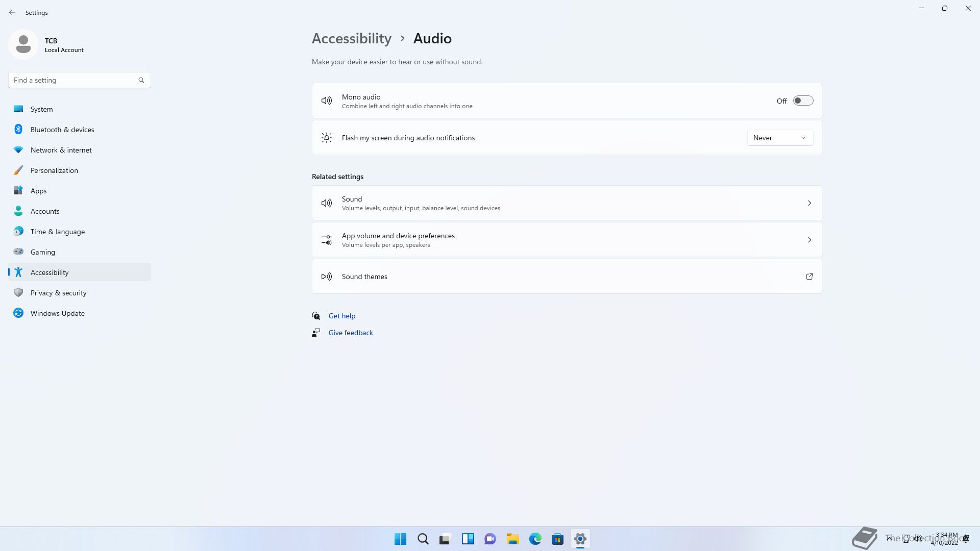Click 'Combine left and right audio channels' text
This screenshot has height=551, width=980.
[x=407, y=106]
